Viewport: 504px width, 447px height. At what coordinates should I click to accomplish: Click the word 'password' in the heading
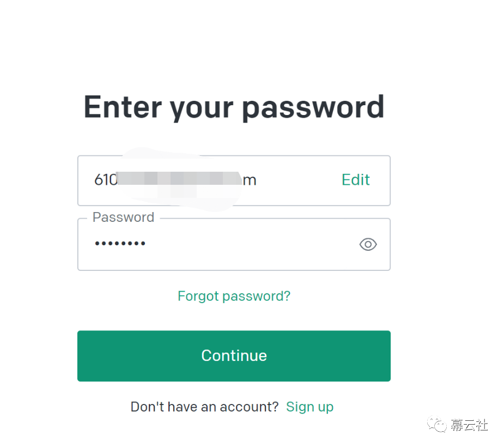pos(313,108)
